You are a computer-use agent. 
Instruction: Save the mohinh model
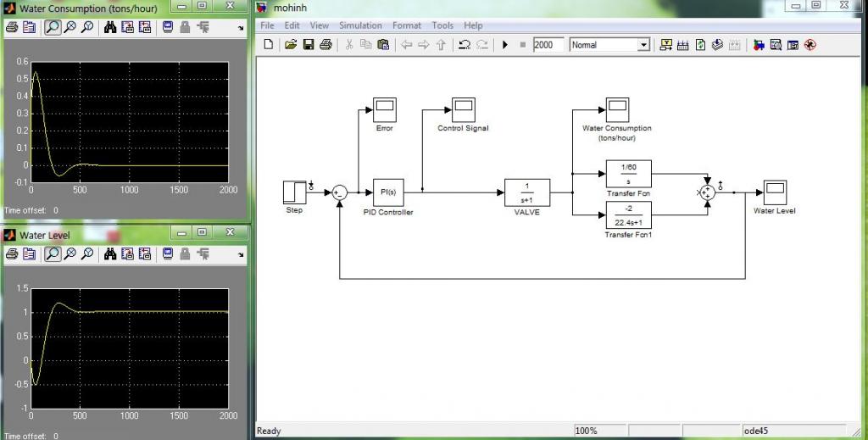pos(309,45)
